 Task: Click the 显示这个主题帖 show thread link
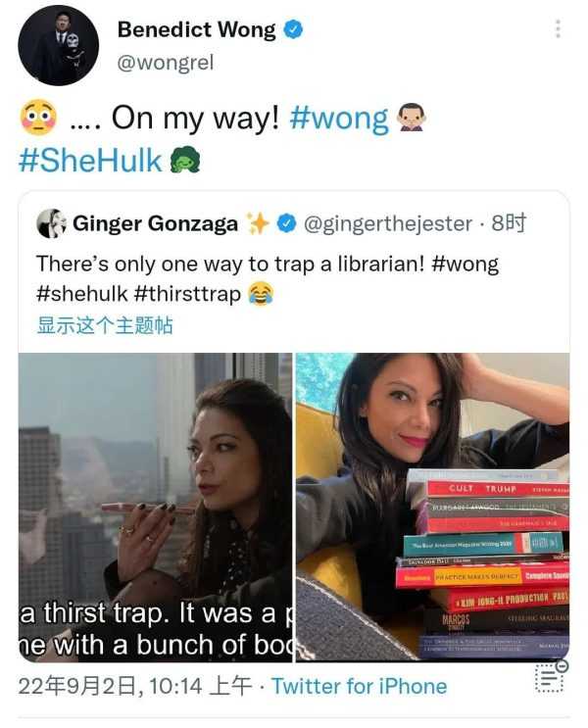105,325
